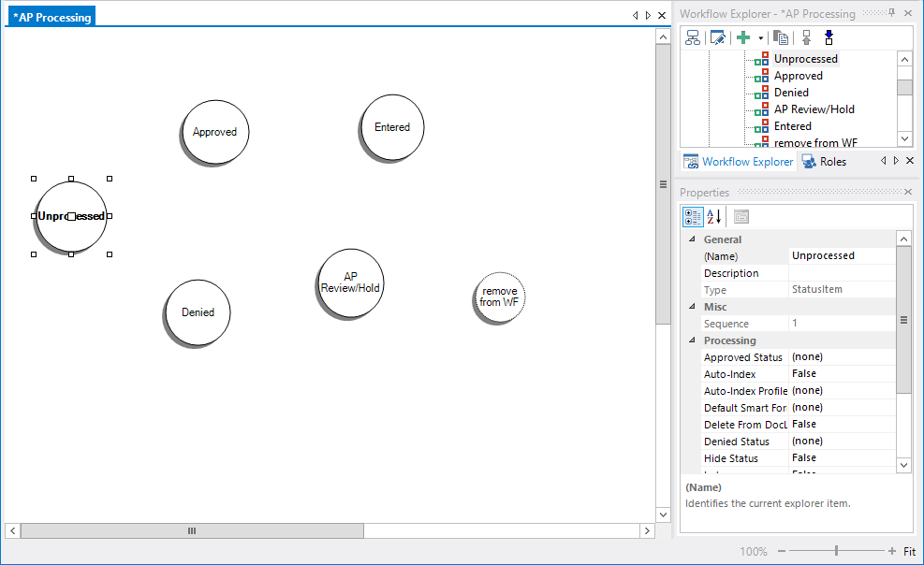Select AP Review/Hold in the explorer tree

coord(814,109)
